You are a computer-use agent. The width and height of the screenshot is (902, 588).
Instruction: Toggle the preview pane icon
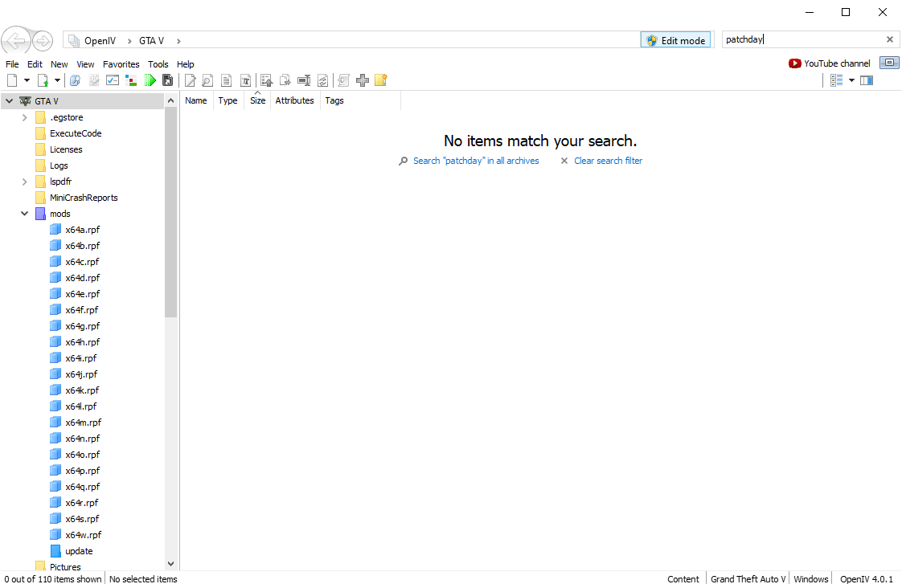867,80
